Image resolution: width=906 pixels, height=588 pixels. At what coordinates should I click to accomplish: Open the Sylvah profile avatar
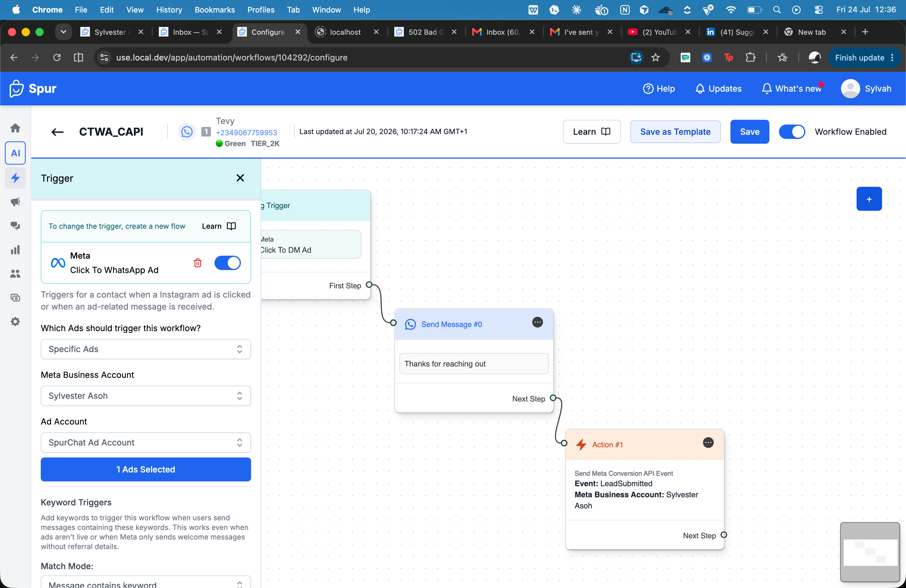tap(850, 89)
